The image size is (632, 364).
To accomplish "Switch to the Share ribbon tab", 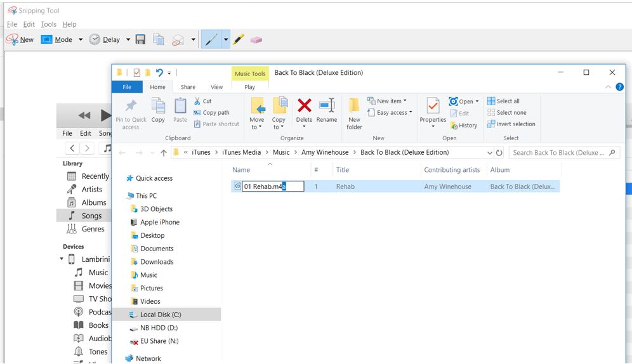I will click(x=188, y=87).
